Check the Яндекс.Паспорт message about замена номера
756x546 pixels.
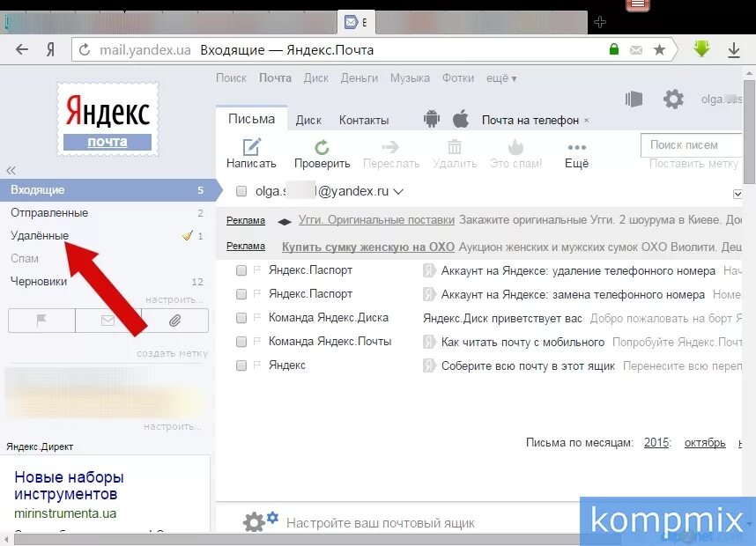pyautogui.click(x=241, y=294)
